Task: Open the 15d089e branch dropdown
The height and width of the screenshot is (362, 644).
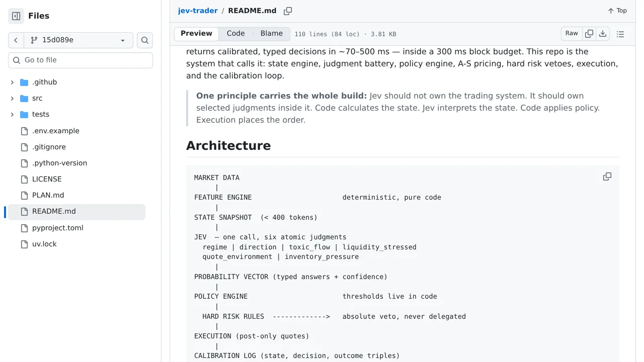Action: [x=78, y=40]
